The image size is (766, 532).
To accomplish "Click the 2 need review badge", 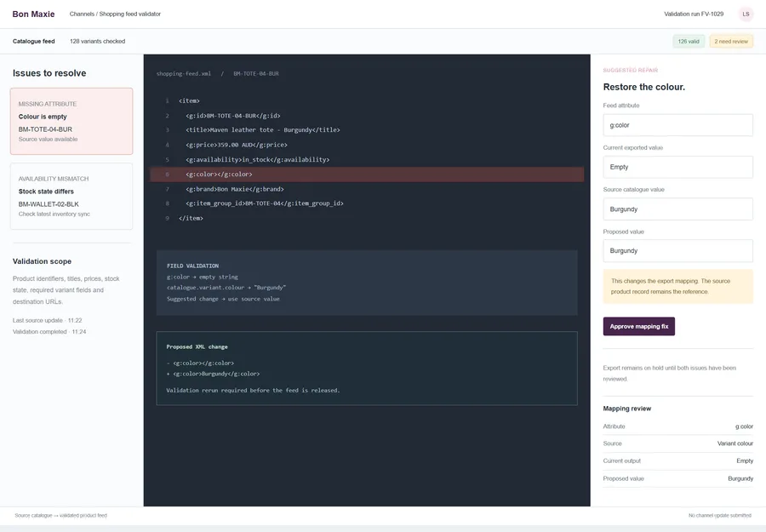I will point(731,42).
